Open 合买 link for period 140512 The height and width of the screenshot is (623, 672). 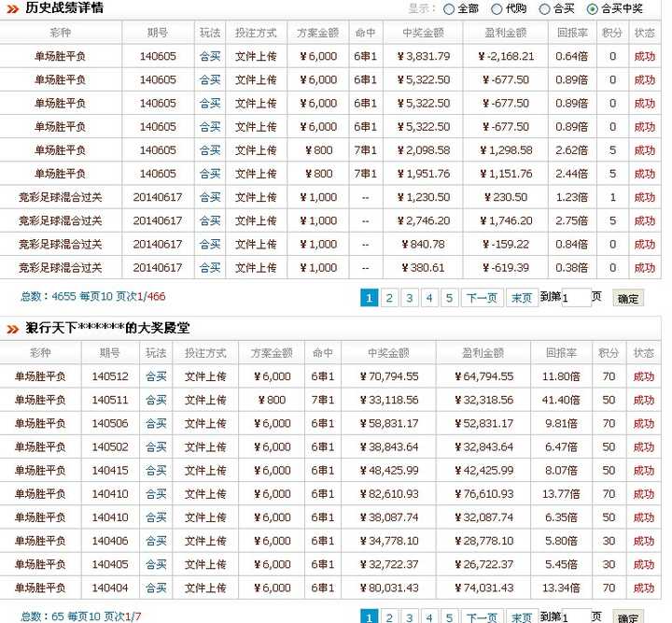coord(156,376)
